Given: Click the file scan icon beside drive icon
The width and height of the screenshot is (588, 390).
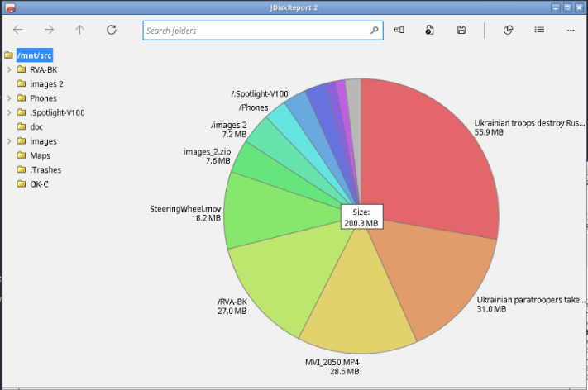Looking at the screenshot, I should (430, 30).
